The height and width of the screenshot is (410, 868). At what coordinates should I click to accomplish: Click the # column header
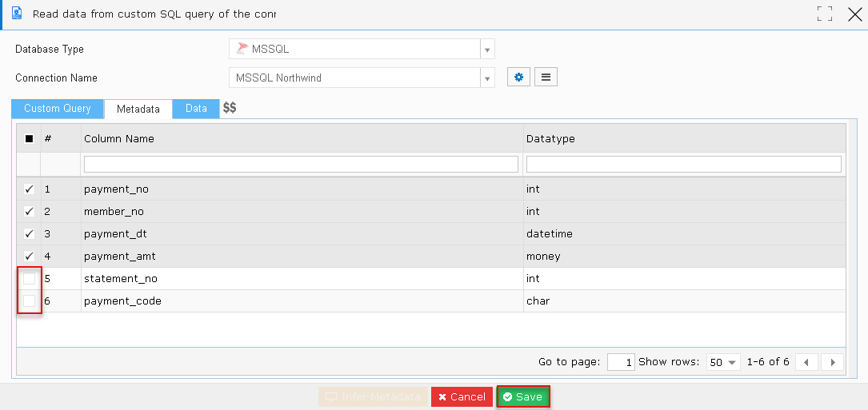pyautogui.click(x=61, y=139)
